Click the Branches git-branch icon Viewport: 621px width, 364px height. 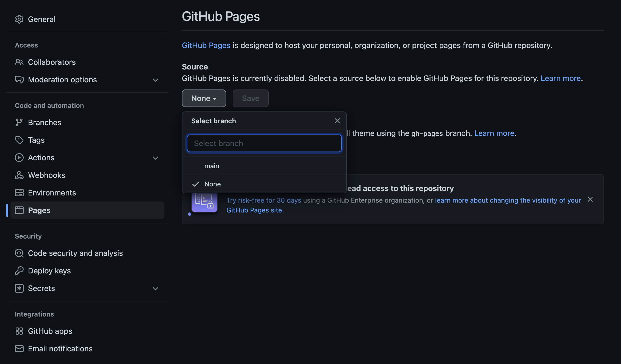[19, 122]
